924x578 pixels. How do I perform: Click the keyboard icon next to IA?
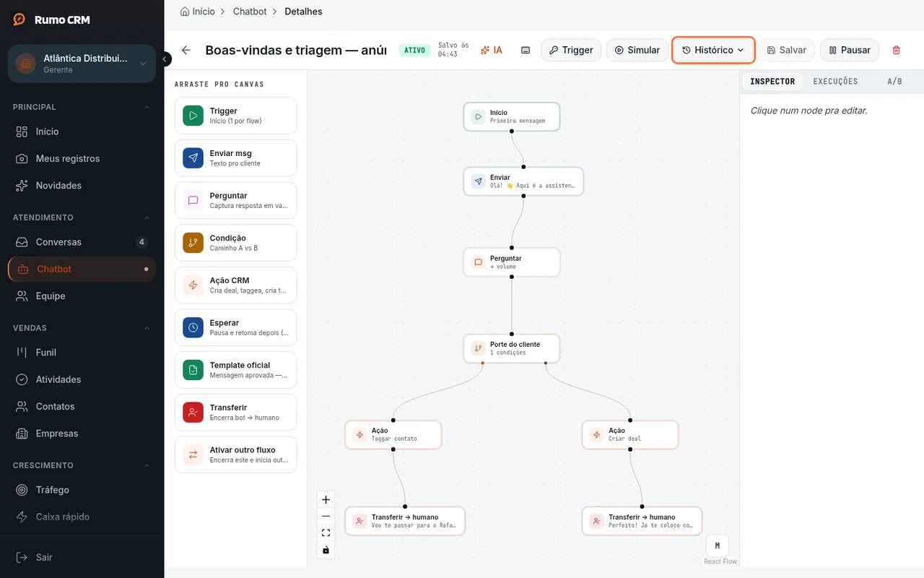pyautogui.click(x=526, y=50)
